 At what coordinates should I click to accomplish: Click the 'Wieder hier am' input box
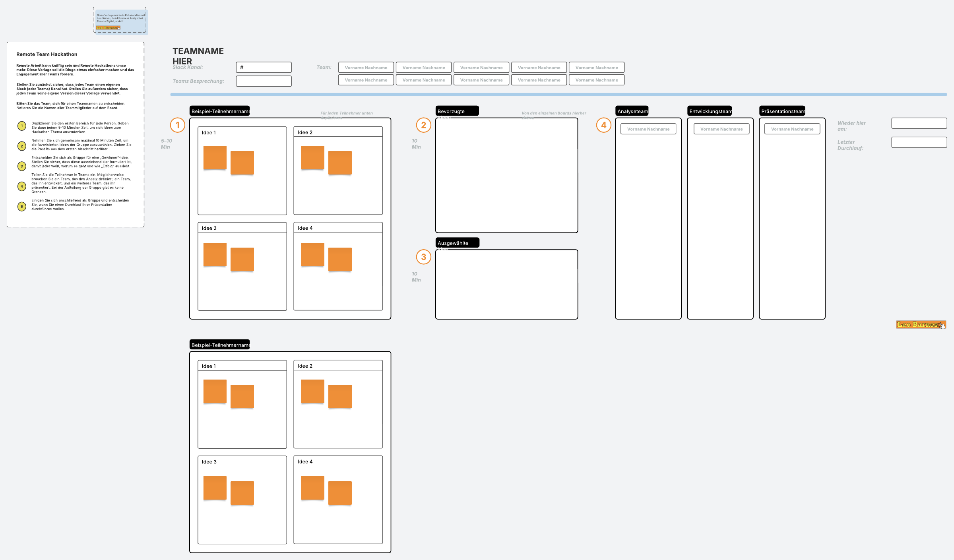(919, 123)
